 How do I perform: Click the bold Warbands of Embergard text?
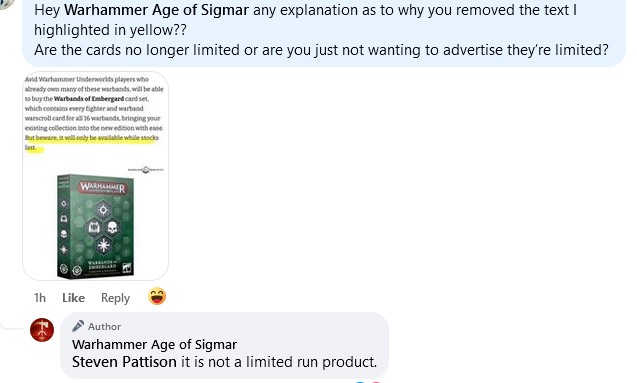(x=89, y=99)
